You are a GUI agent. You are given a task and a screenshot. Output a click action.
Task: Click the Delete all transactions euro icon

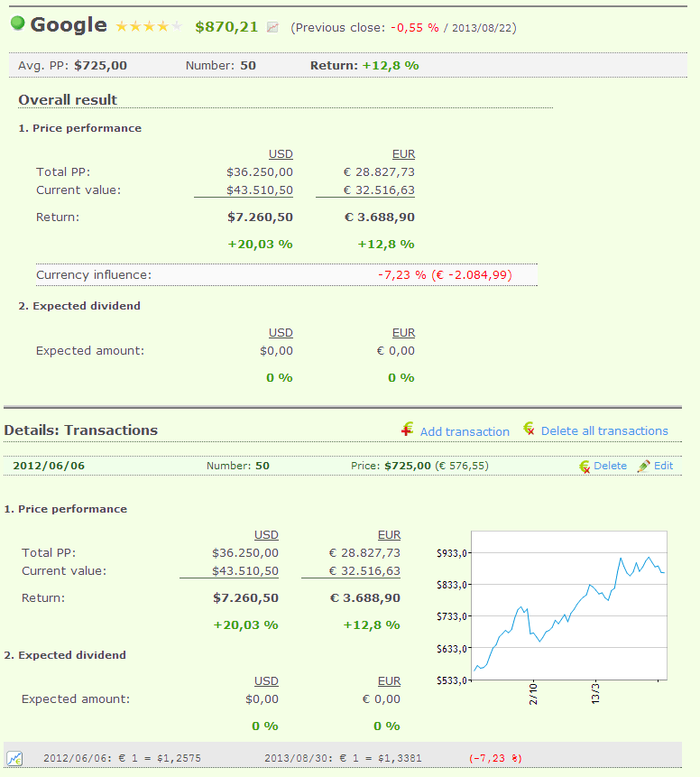point(529,429)
